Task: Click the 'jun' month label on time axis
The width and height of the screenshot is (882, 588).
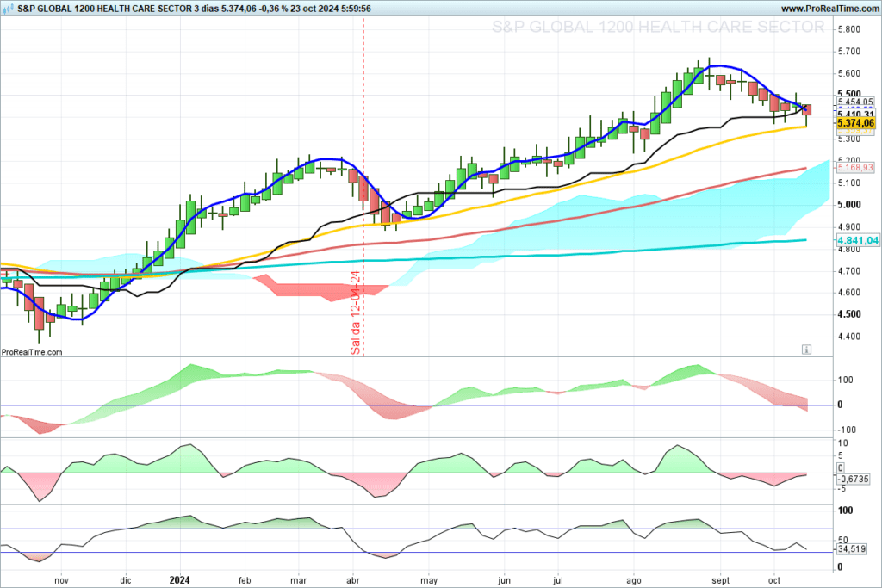Action: click(x=504, y=580)
